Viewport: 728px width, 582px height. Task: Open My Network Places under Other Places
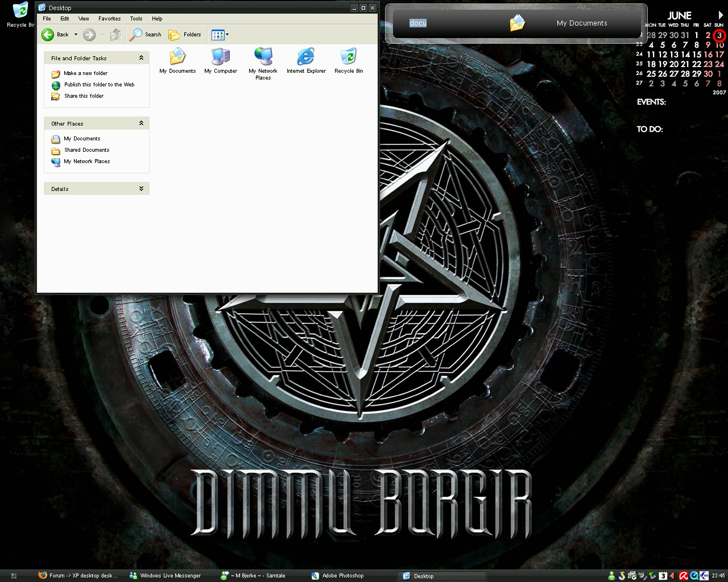[86, 161]
